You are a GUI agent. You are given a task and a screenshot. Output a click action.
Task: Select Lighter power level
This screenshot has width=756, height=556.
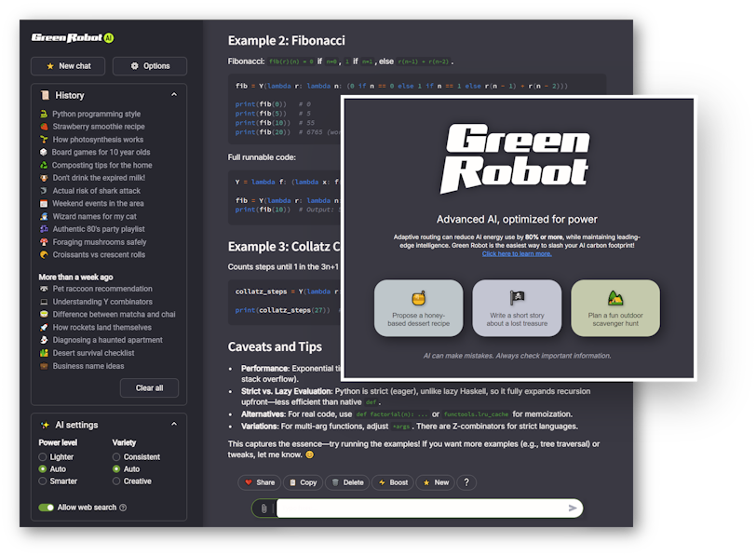tap(43, 456)
